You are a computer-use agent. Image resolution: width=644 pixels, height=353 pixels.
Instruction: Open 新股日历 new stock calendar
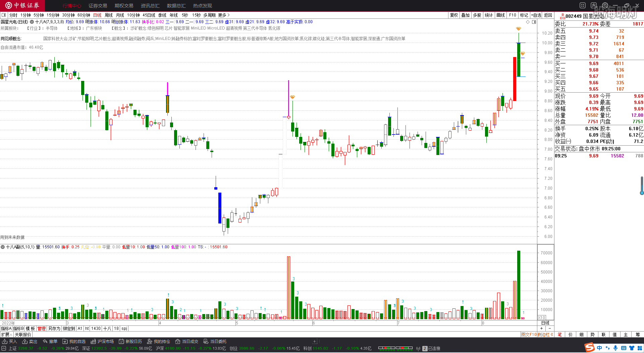pos(130,342)
